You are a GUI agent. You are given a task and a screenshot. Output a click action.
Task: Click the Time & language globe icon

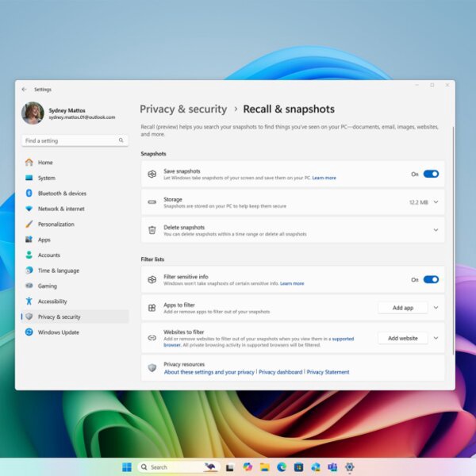pyautogui.click(x=29, y=271)
